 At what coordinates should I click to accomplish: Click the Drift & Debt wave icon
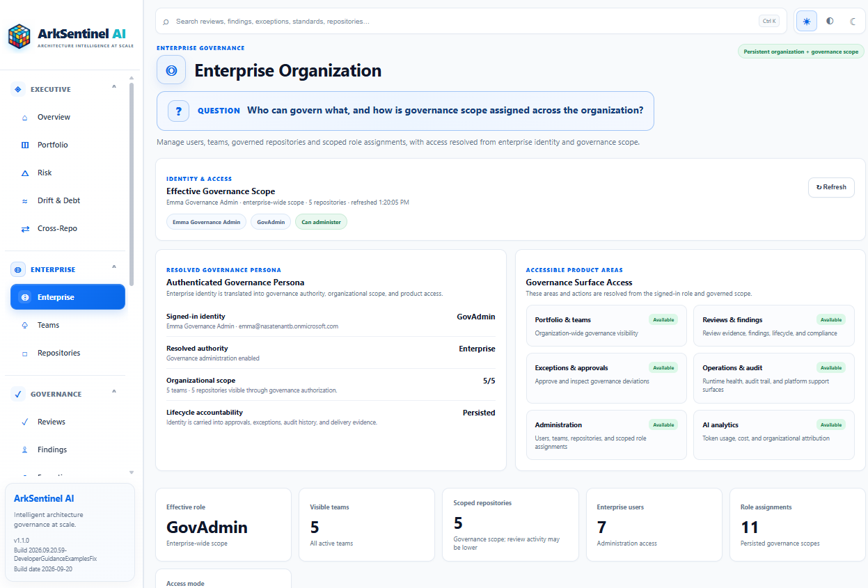(25, 201)
